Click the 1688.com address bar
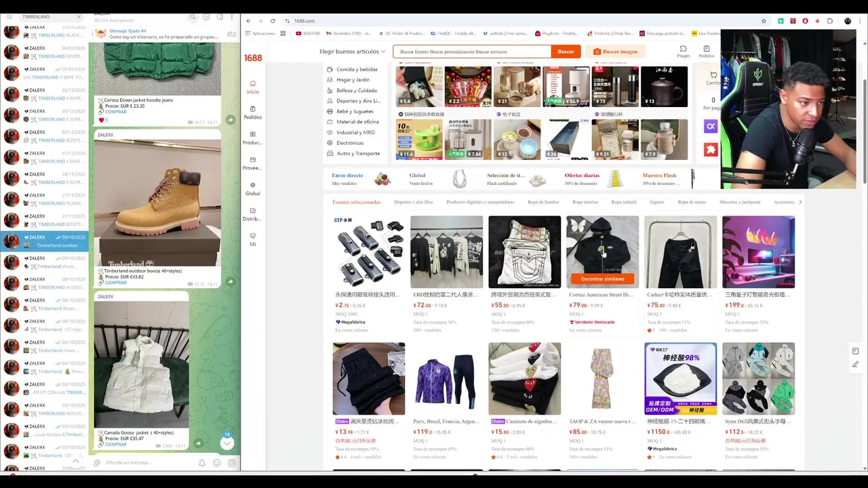This screenshot has width=868, height=488. (x=522, y=21)
